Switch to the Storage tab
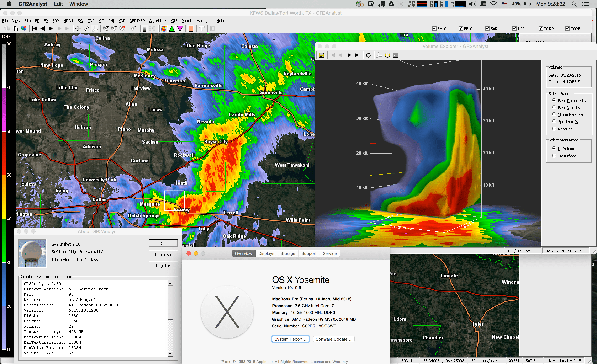The width and height of the screenshot is (597, 364). click(x=288, y=253)
